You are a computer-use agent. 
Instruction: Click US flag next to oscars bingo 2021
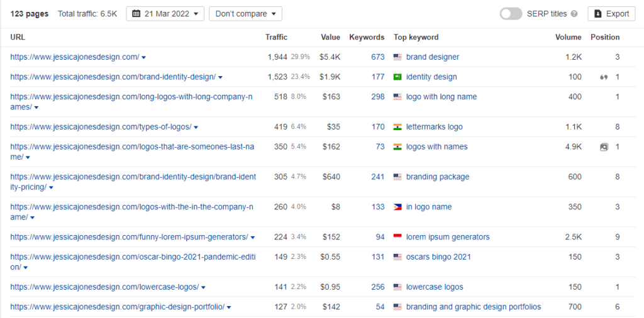pos(397,257)
